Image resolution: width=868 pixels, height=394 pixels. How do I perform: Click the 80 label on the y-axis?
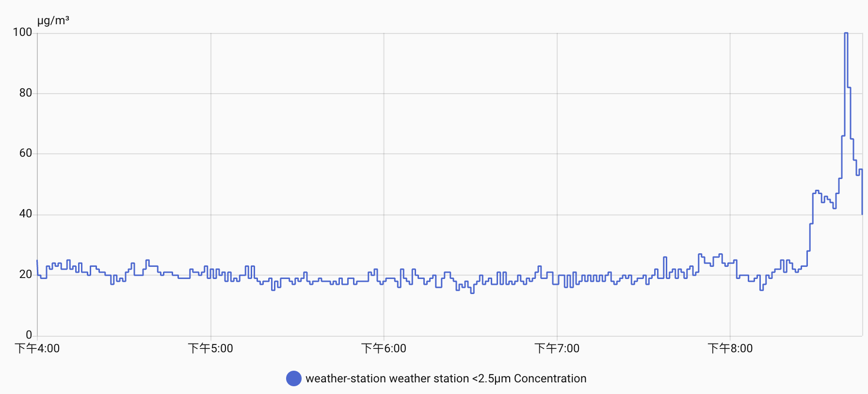point(26,93)
